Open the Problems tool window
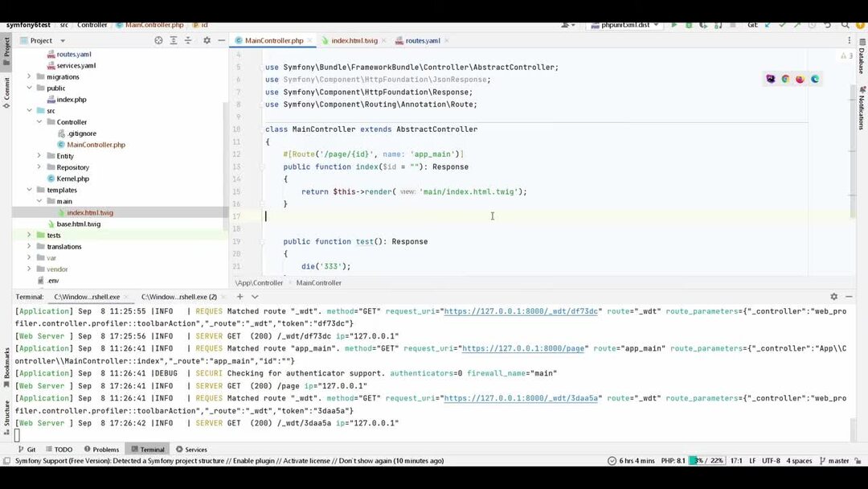 point(101,449)
